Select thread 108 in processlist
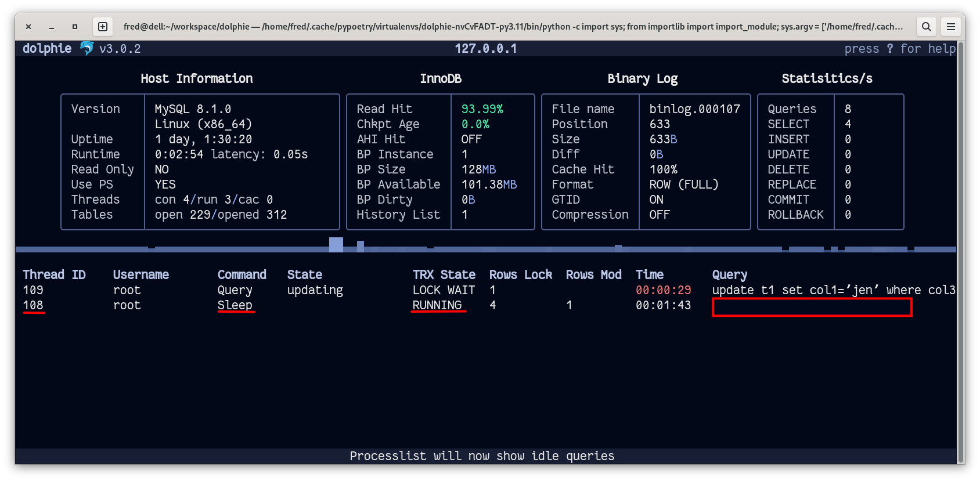This screenshot has width=980, height=481. click(x=33, y=305)
